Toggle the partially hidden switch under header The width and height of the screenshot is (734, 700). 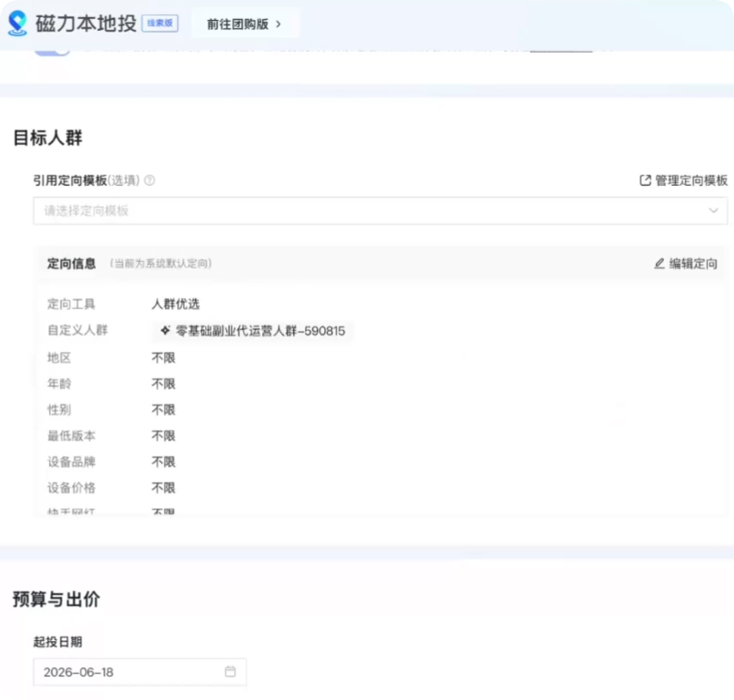point(52,51)
